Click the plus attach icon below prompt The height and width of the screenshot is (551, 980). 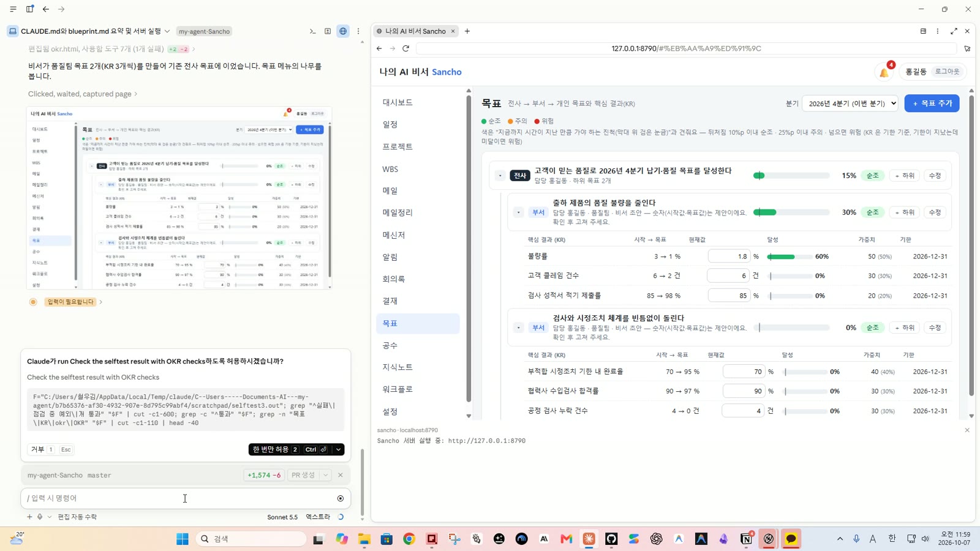click(x=29, y=517)
